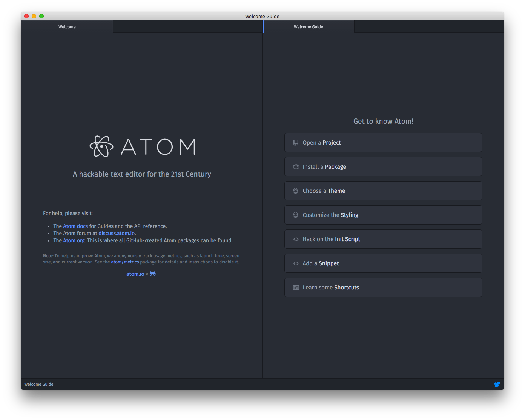The width and height of the screenshot is (525, 420).
Task: Open the Atom org link
Action: pyautogui.click(x=74, y=240)
